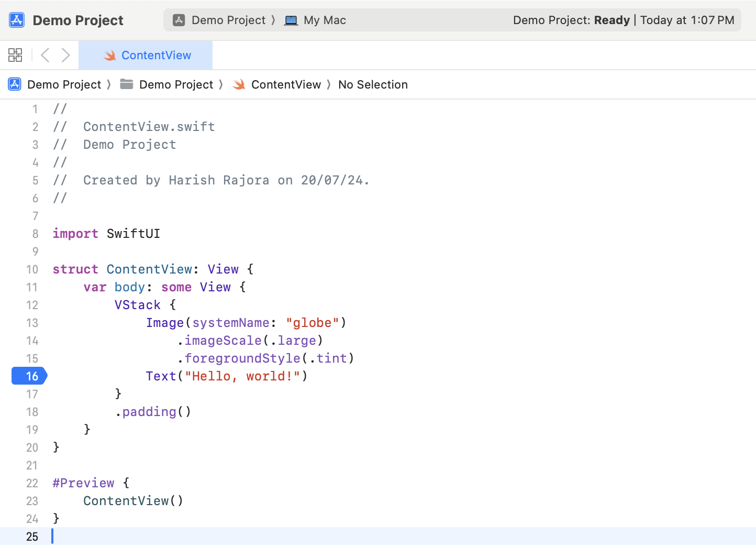Select ContentView in the breadcrumb path

285,84
